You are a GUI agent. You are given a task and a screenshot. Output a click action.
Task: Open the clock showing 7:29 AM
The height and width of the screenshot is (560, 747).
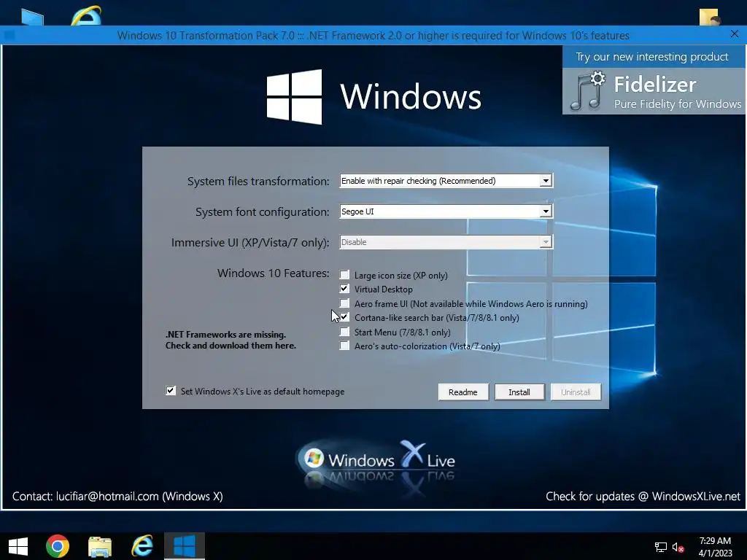click(x=715, y=547)
